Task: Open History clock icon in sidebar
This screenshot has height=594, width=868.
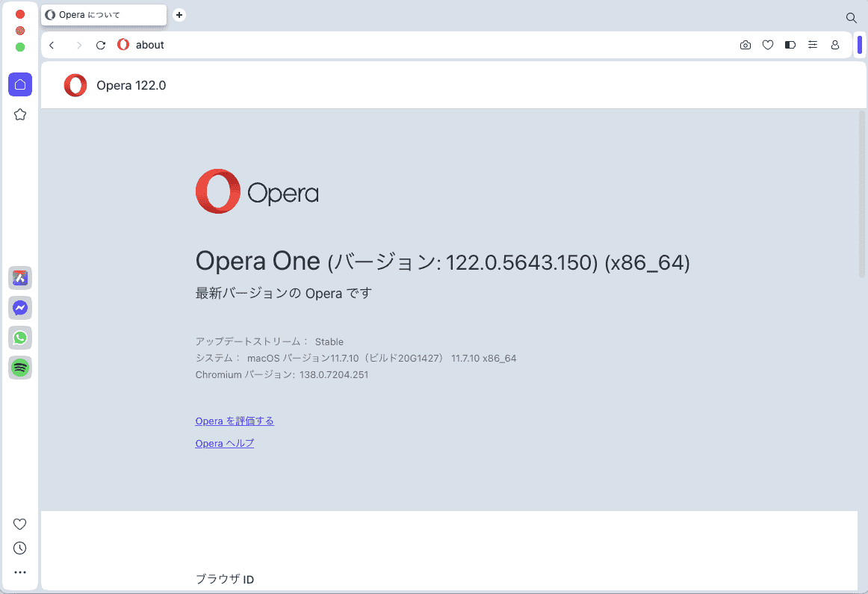Action: (20, 548)
